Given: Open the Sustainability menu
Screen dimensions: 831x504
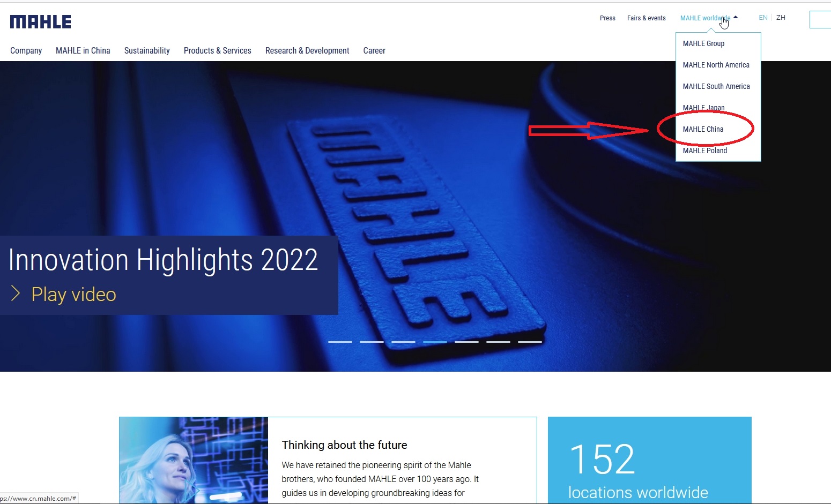Looking at the screenshot, I should 147,50.
